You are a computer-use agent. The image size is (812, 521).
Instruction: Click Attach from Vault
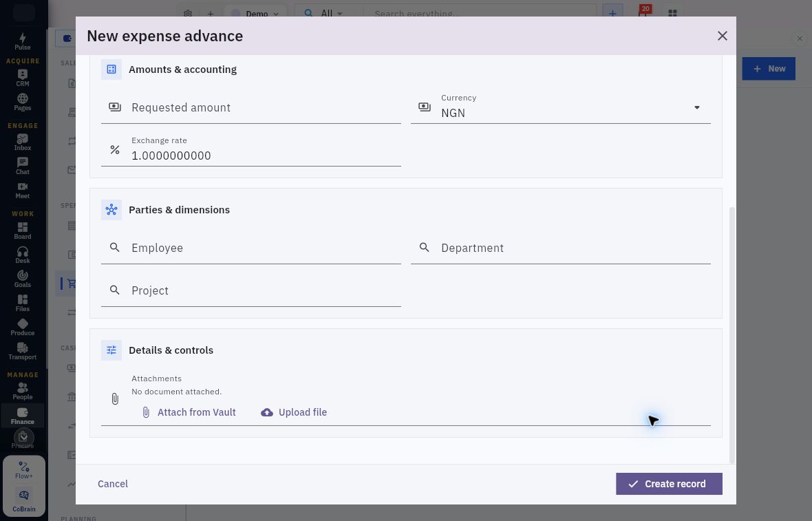(189, 412)
